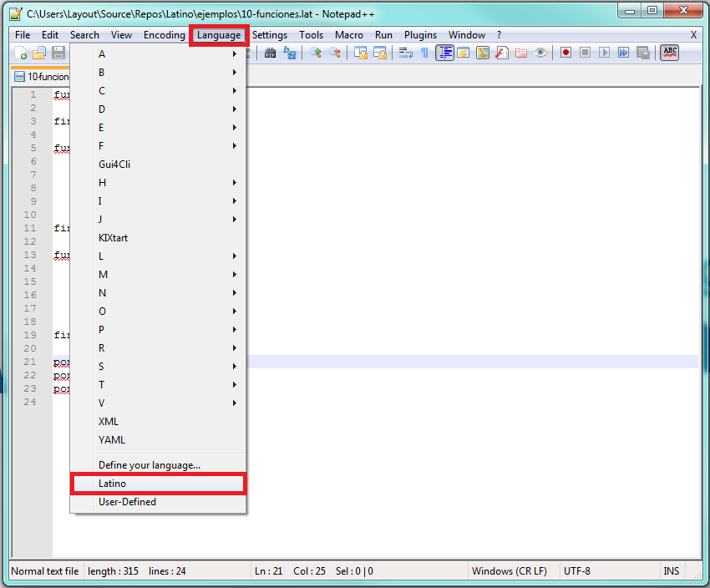Expand the H languages submenu
The image size is (710, 588).
point(158,183)
